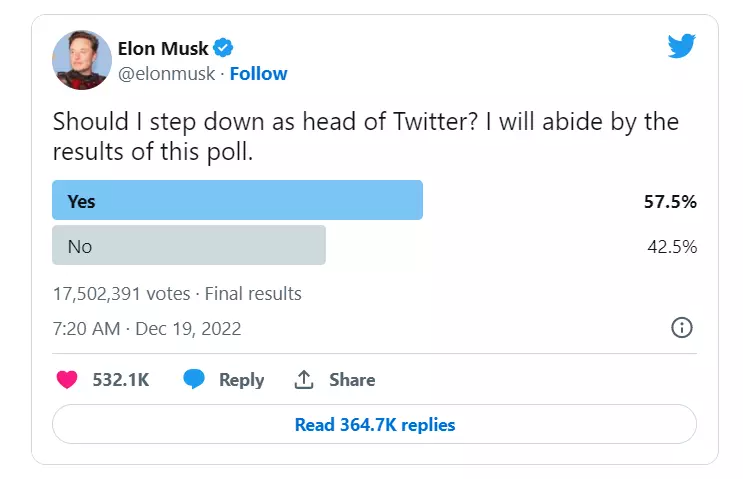Click the tweet question text

365,138
